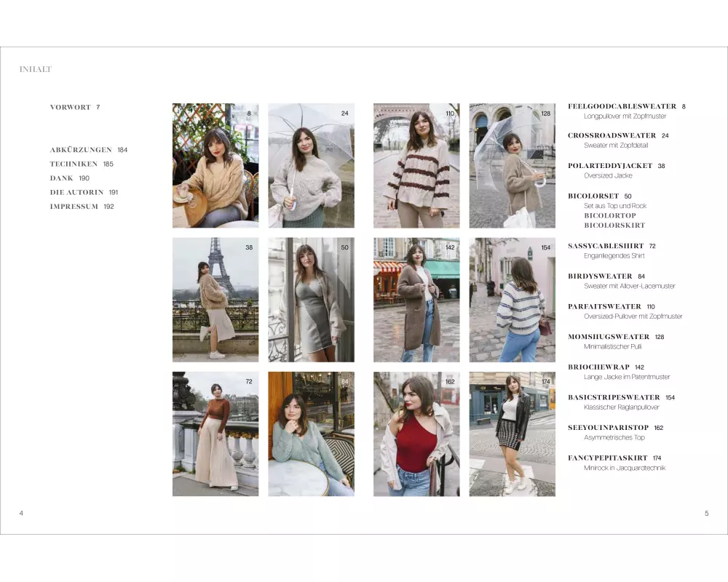Image resolution: width=728 pixels, height=582 pixels.
Task: Open the checkered skirt photo numbered 174
Action: (512, 434)
